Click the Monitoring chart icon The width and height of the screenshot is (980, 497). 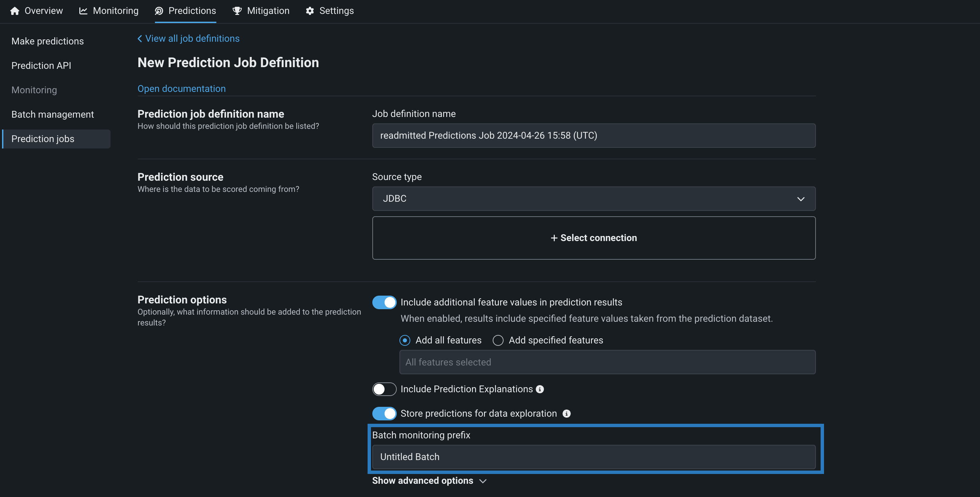pos(83,11)
